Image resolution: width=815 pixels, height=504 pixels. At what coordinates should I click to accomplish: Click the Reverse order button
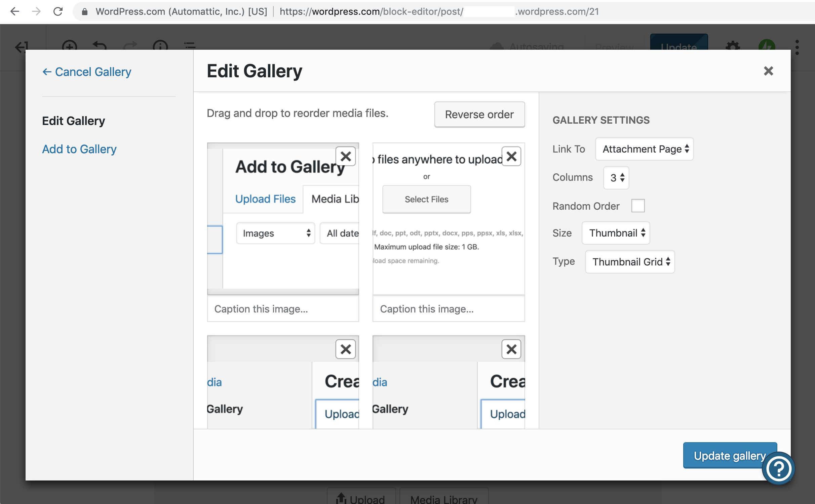pos(479,115)
